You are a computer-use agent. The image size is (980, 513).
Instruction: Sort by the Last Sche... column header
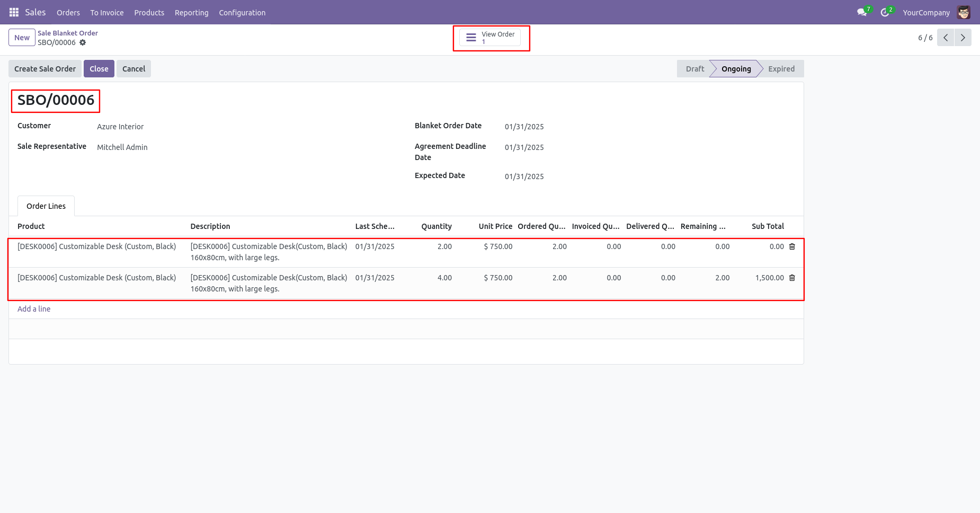[x=375, y=226]
